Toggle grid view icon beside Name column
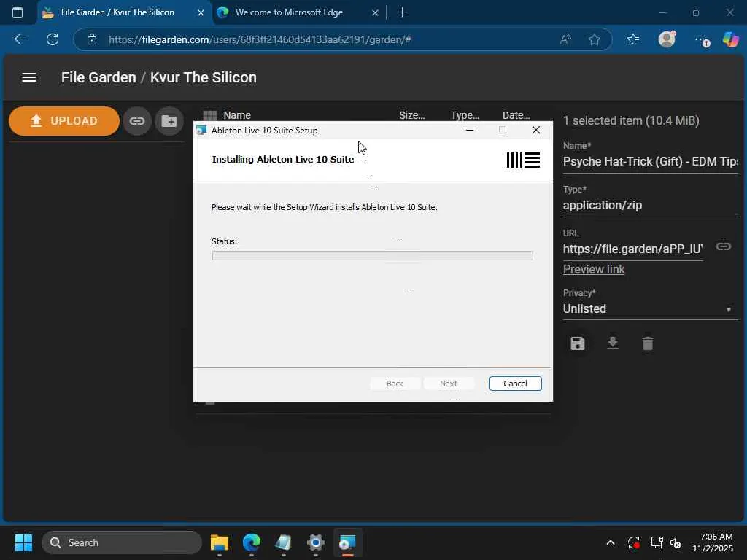This screenshot has width=747, height=560. 209,115
